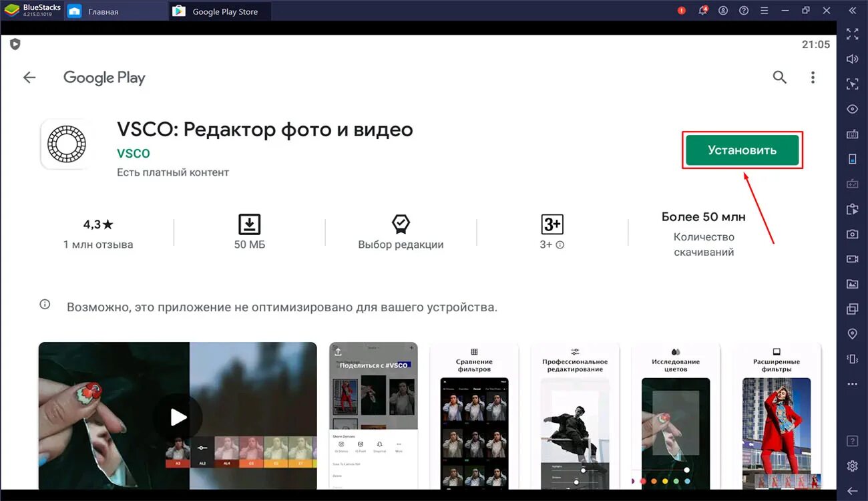The width and height of the screenshot is (868, 501).
Task: Open the multi-instance manager icon
Action: point(852,309)
